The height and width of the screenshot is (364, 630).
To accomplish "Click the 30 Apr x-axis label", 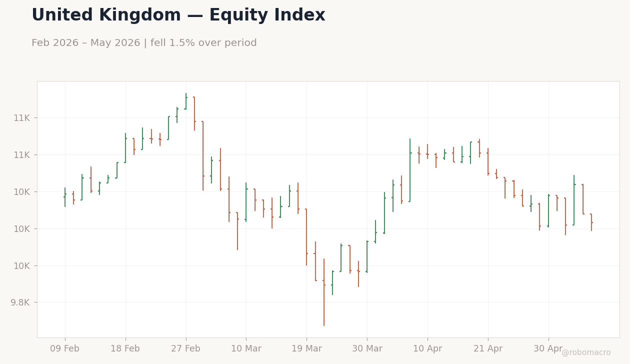I will pos(548,349).
